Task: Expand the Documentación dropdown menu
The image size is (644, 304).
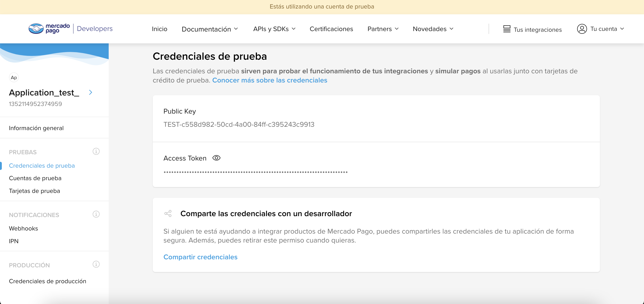Action: [210, 29]
